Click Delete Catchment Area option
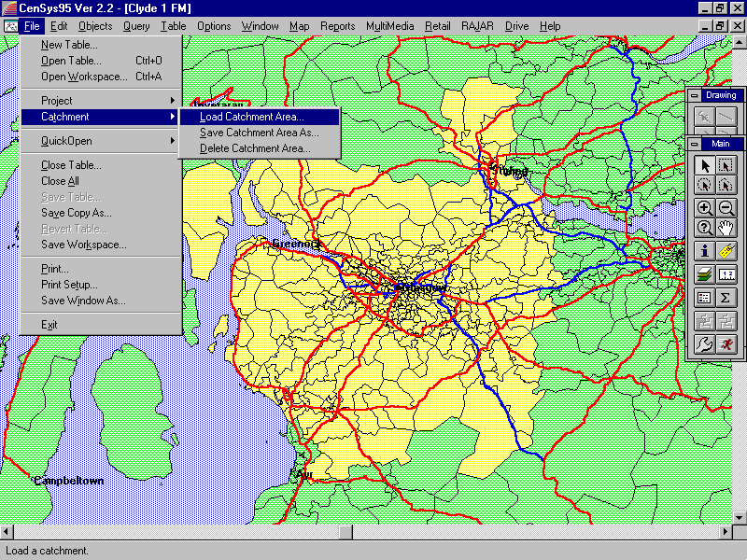This screenshot has height=560, width=747. [255, 148]
